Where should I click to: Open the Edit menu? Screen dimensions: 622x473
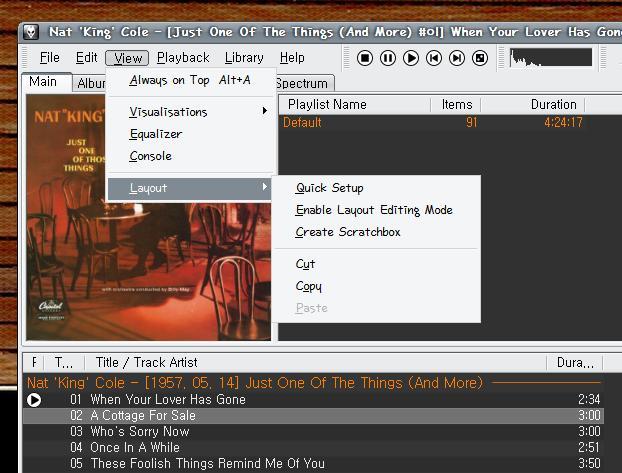86,58
